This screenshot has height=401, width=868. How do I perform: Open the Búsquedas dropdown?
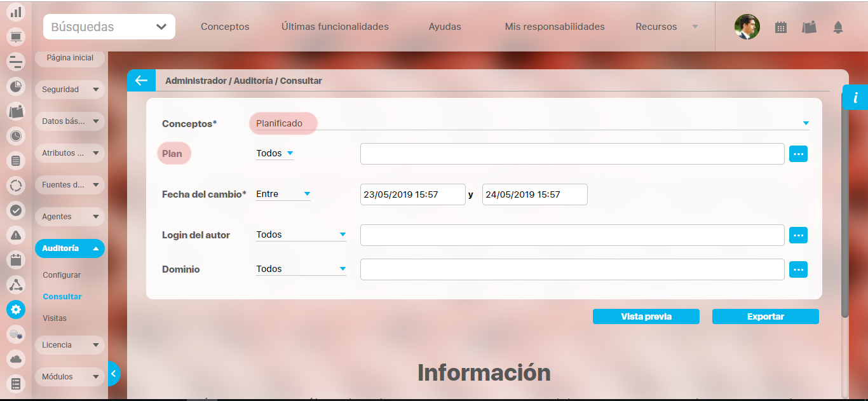coord(109,27)
